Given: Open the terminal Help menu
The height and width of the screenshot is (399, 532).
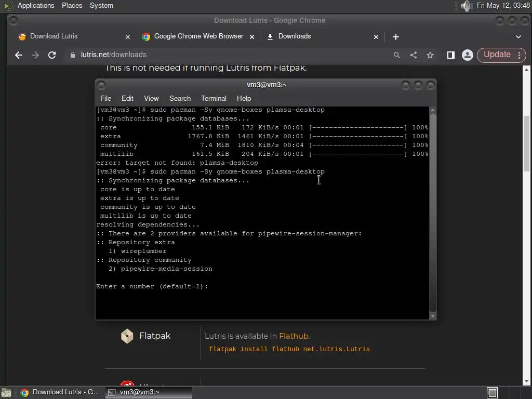Looking at the screenshot, I should (x=244, y=98).
